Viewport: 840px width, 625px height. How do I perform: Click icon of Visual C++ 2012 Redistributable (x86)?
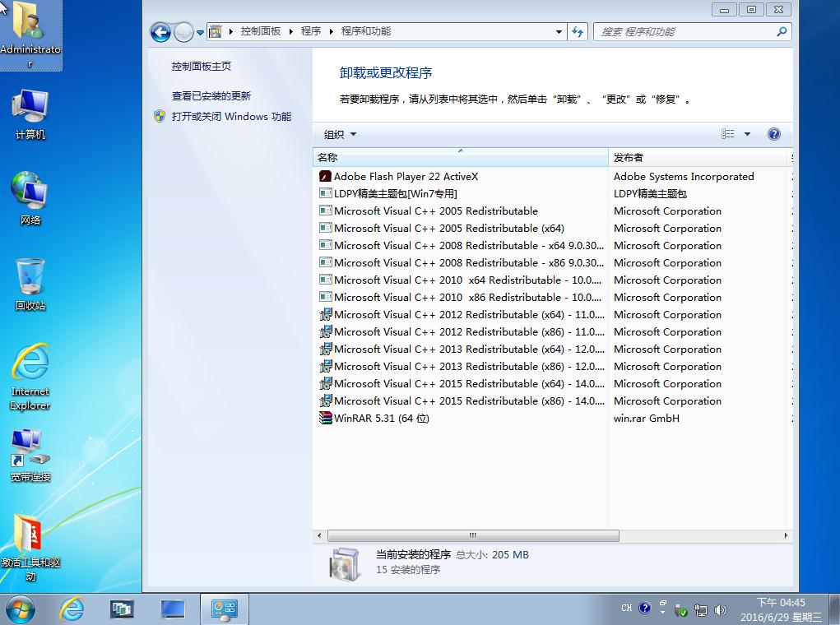(325, 331)
